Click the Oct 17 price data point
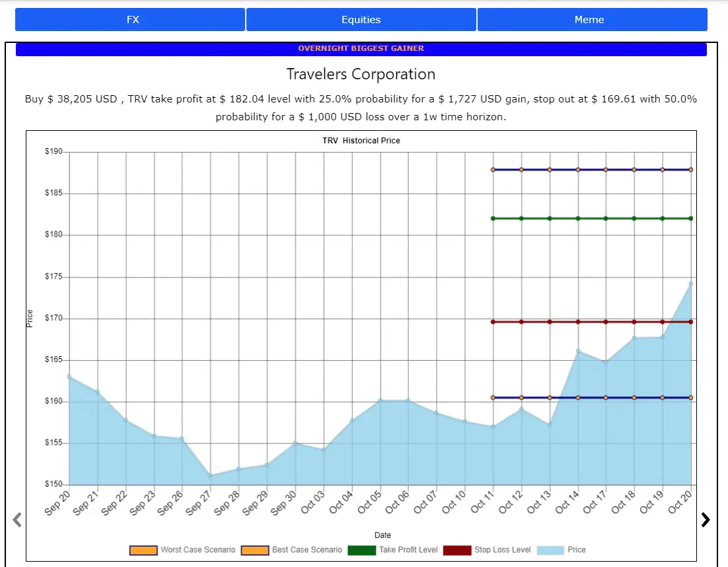The height and width of the screenshot is (567, 728). (606, 362)
